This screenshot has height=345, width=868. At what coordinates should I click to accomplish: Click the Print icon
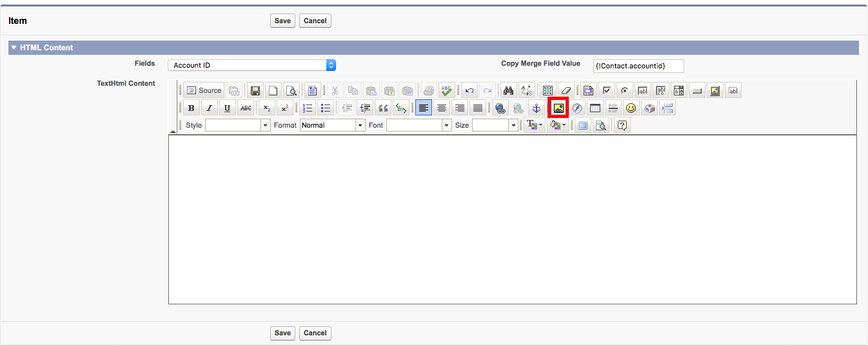click(x=429, y=90)
